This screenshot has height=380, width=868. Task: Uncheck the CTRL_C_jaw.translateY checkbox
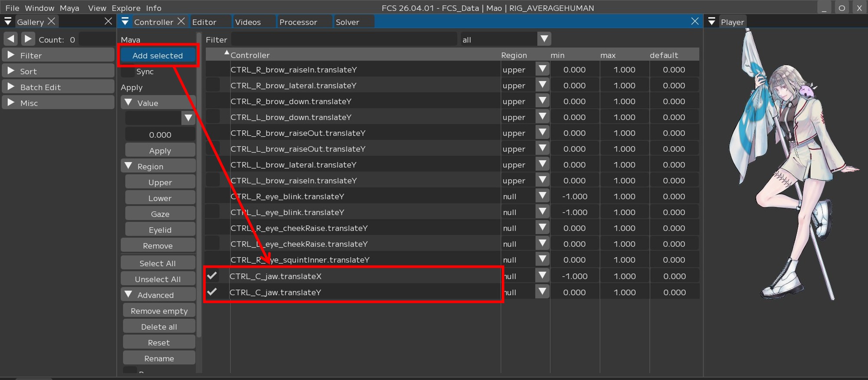tap(212, 292)
